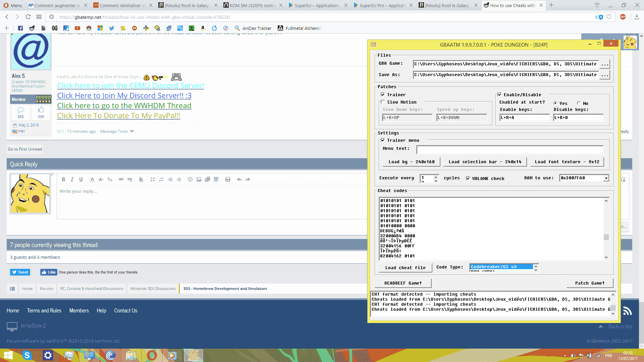Open the Adblock Plus extension icon
This screenshot has width=644, height=362.
point(623,17)
